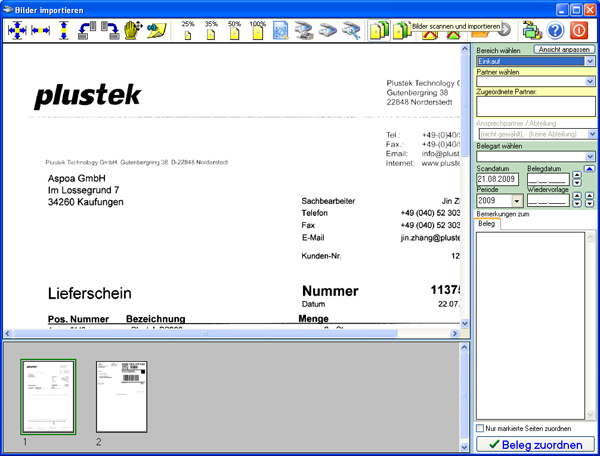Click inside the Bemerkungen text area
Screen dimensions: 600x456
530,325
